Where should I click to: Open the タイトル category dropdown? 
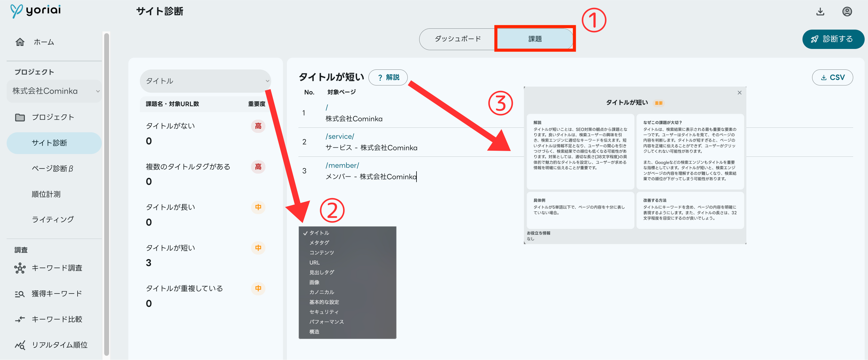coord(205,81)
